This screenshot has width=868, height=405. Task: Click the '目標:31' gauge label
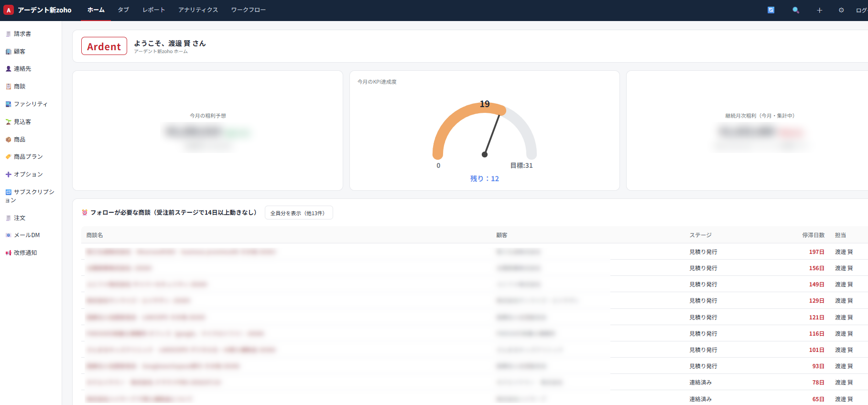click(521, 165)
